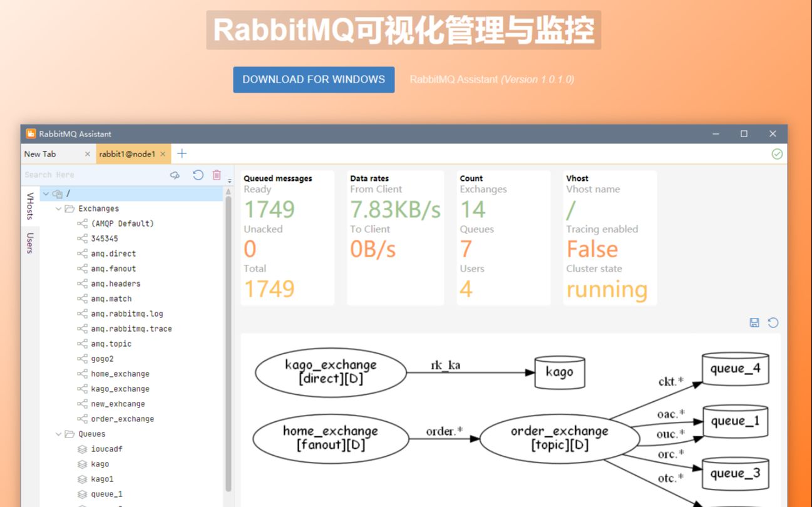Refresh the topology diagram

773,322
